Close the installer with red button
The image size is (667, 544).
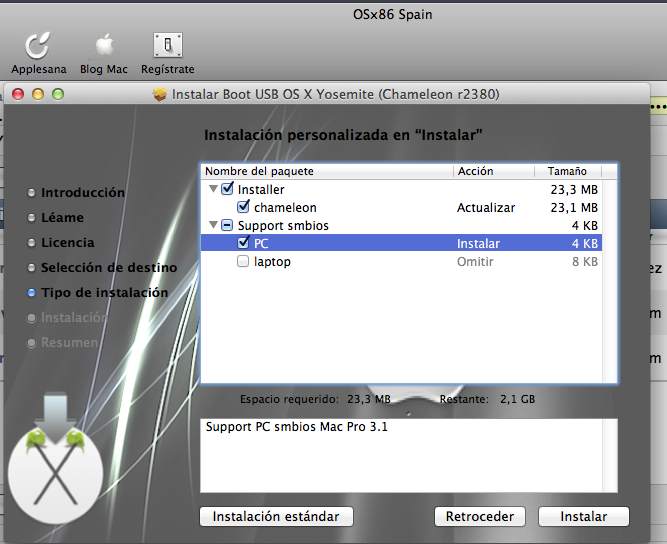18,94
